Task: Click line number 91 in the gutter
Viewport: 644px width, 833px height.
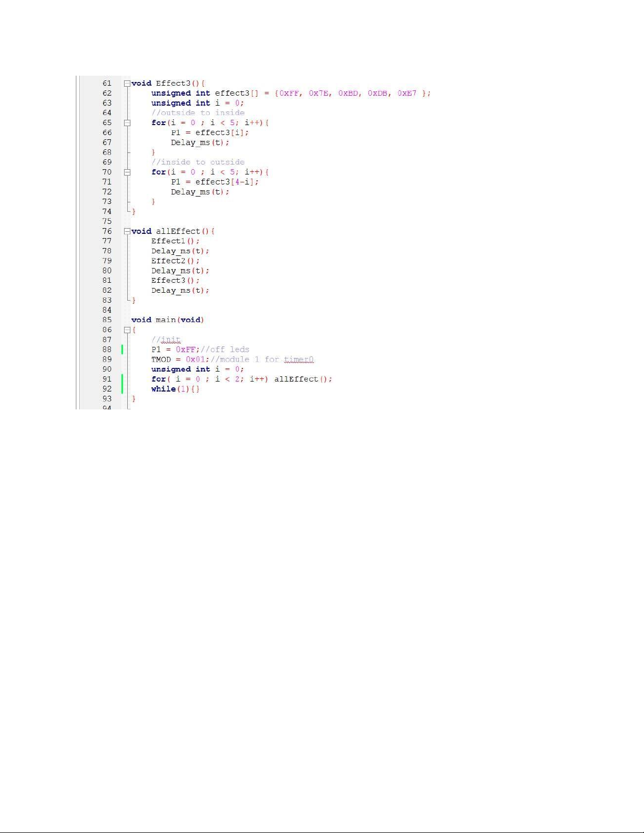Action: click(107, 379)
